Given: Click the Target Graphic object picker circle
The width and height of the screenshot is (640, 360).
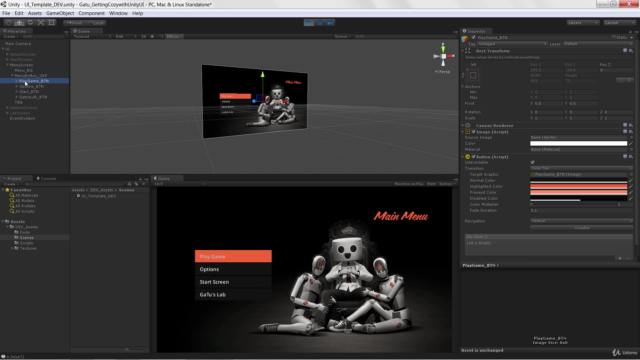Looking at the screenshot, I should [631, 174].
